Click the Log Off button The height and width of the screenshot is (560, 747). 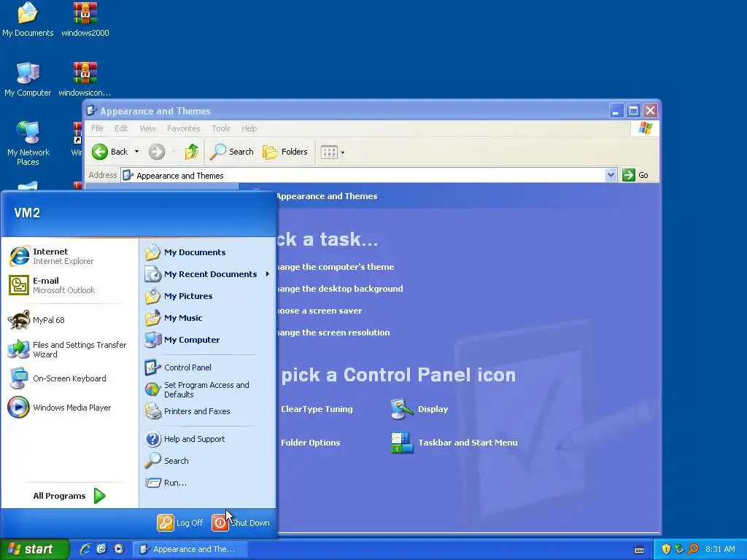(180, 523)
